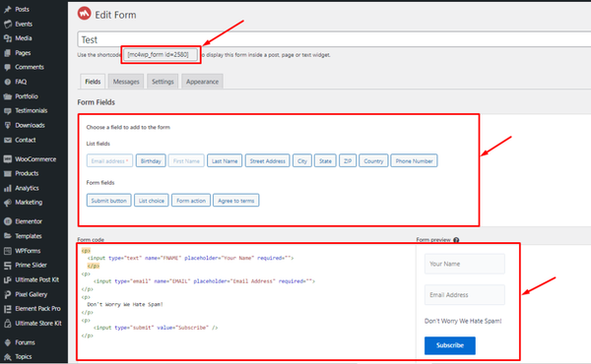
Task: Open the Appearance tab
Action: (x=202, y=82)
